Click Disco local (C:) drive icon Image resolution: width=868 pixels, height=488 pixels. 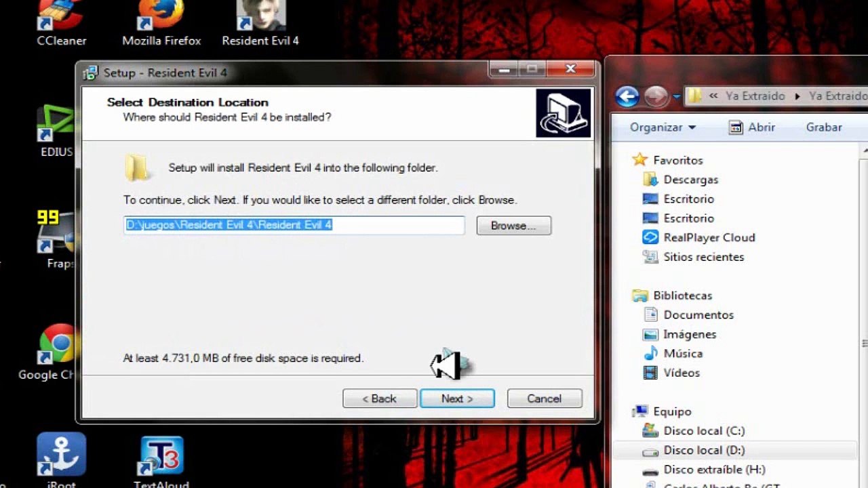650,430
